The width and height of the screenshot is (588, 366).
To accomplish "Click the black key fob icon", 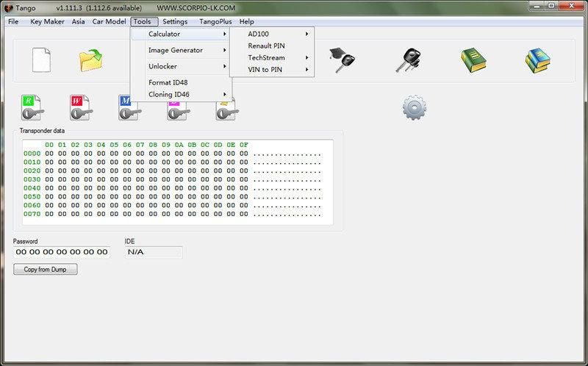I will coord(408,60).
